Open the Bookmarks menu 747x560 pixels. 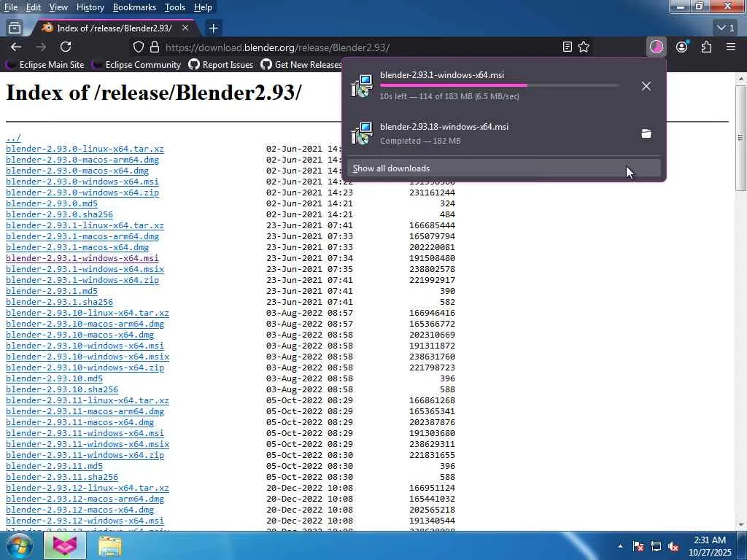point(134,7)
